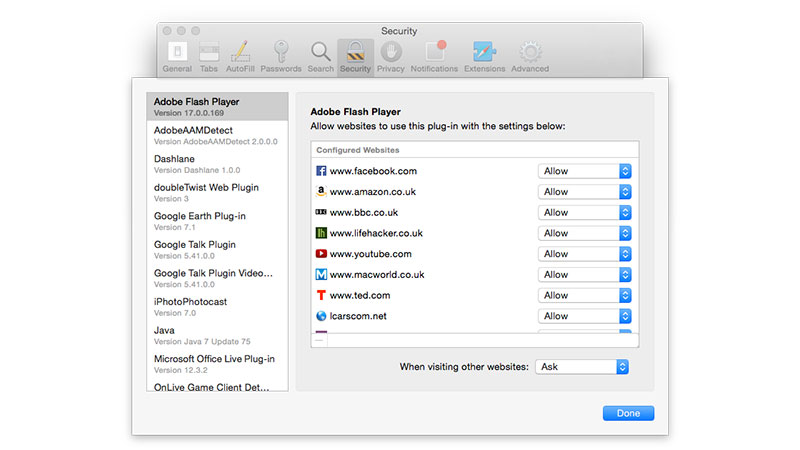The width and height of the screenshot is (800, 450).
Task: Click the YouTube favicon in website list
Action: [321, 254]
